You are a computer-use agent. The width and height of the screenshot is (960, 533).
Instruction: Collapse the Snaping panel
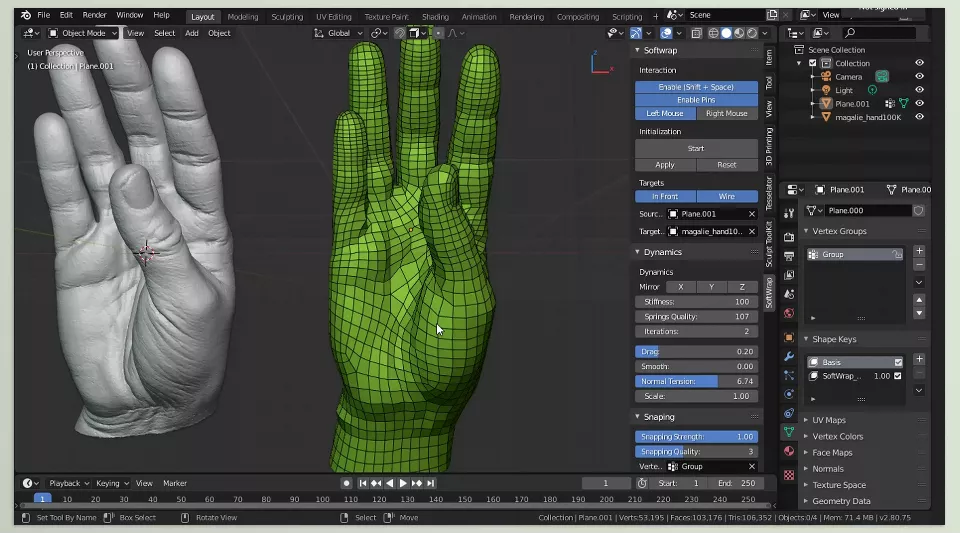point(637,417)
